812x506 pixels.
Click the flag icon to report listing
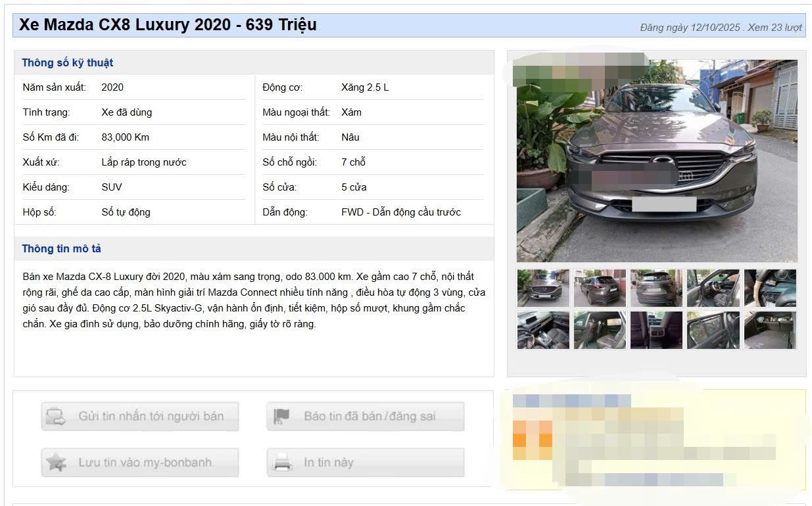(282, 417)
